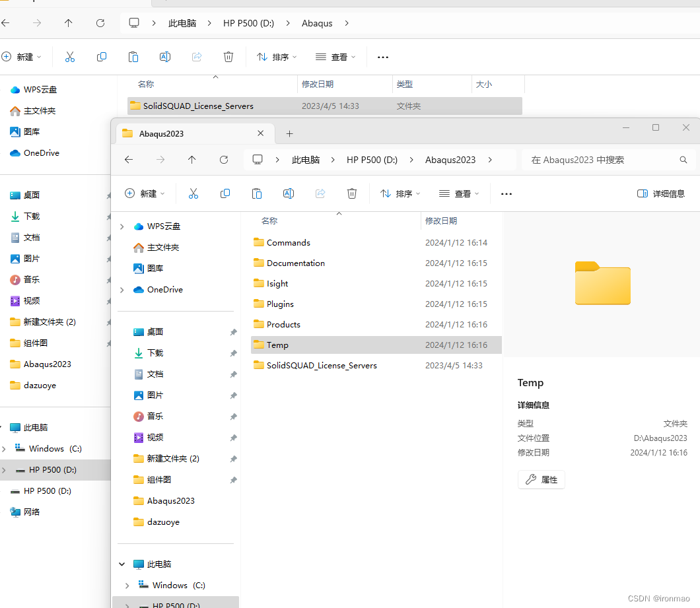Sort by the 名称 column header in the Abaqus2023 window

click(x=269, y=221)
